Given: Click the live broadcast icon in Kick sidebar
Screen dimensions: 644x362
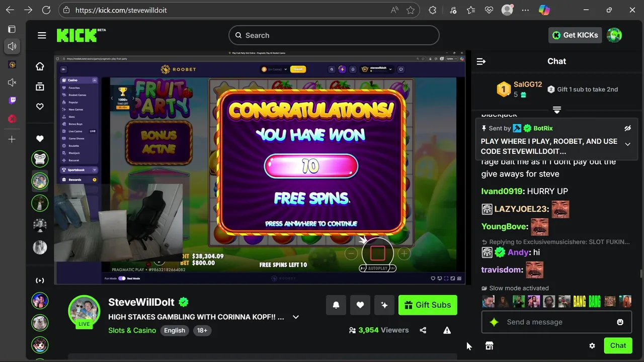Looking at the screenshot, I should click(x=40, y=281).
